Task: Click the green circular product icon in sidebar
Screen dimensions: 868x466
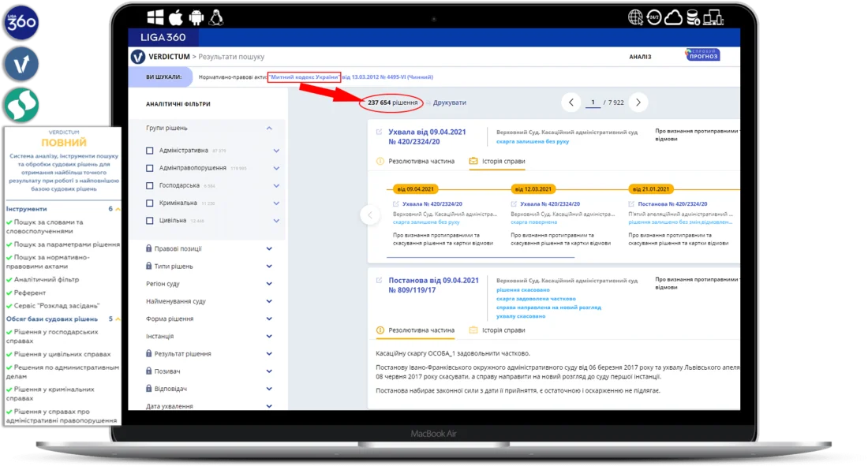Action: [x=21, y=105]
